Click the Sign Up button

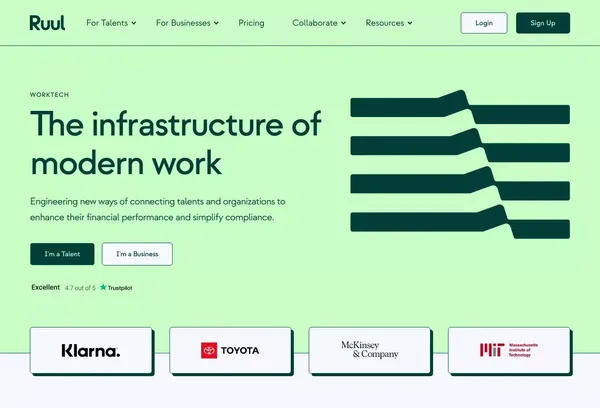pos(543,23)
